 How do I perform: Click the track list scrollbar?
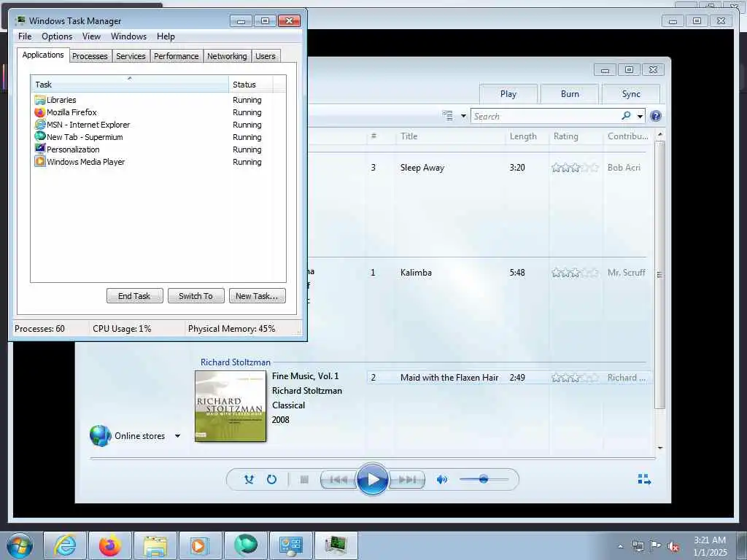tap(659, 275)
